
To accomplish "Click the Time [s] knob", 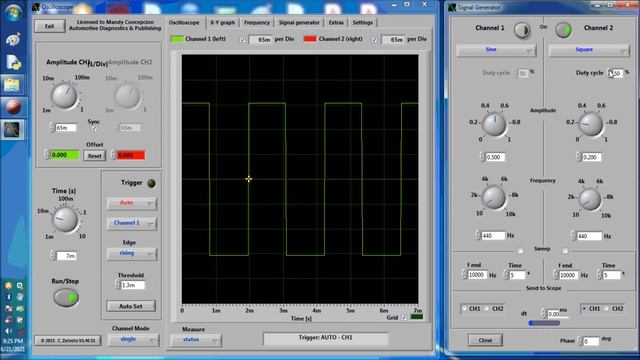I will click(65, 220).
